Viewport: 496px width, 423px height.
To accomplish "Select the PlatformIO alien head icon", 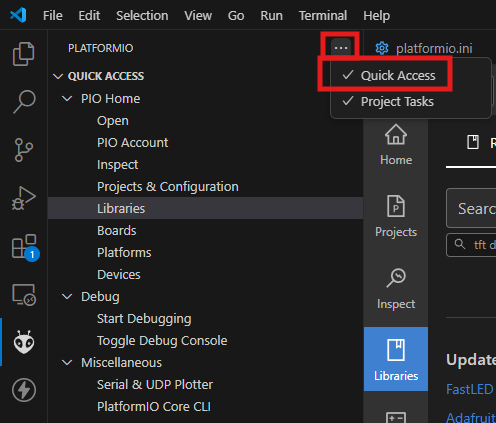I will (24, 342).
